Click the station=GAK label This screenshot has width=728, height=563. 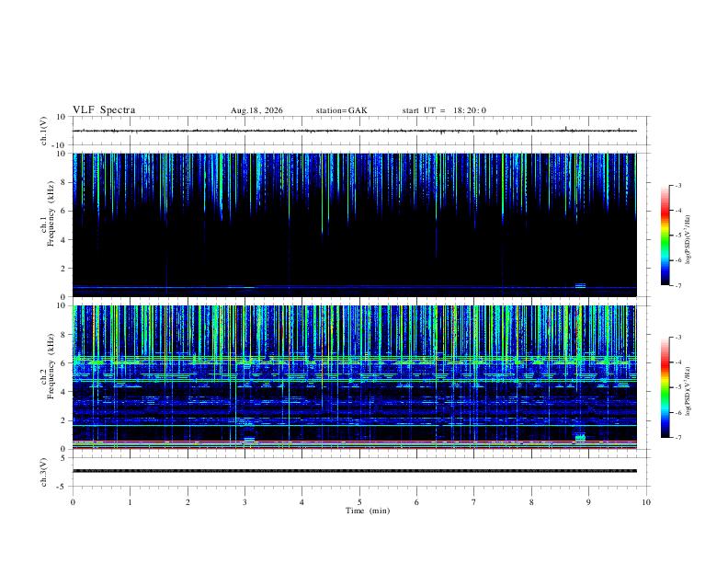tap(341, 110)
